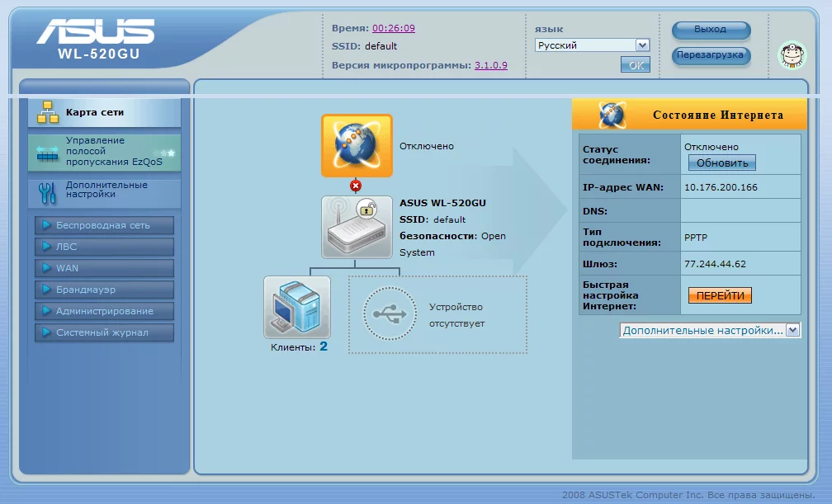Image resolution: width=832 pixels, height=504 pixels.
Task: Click the ASUS logo
Action: (x=96, y=32)
